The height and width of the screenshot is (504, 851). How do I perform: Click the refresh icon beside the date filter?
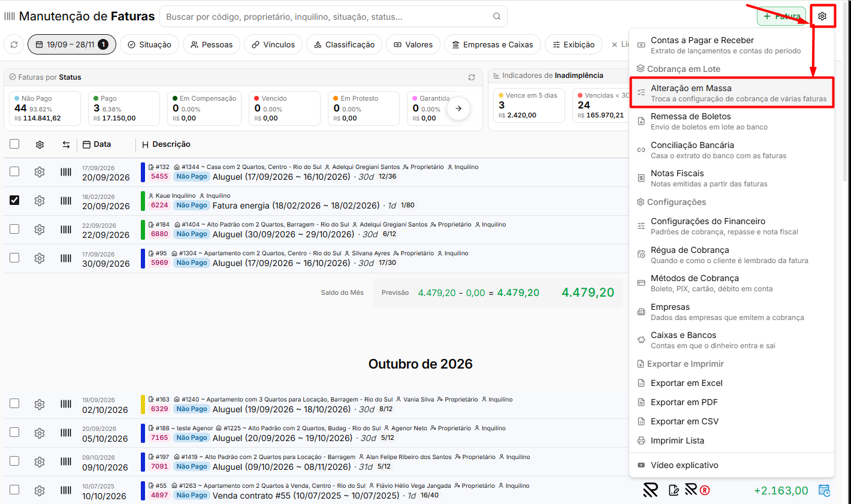point(14,44)
